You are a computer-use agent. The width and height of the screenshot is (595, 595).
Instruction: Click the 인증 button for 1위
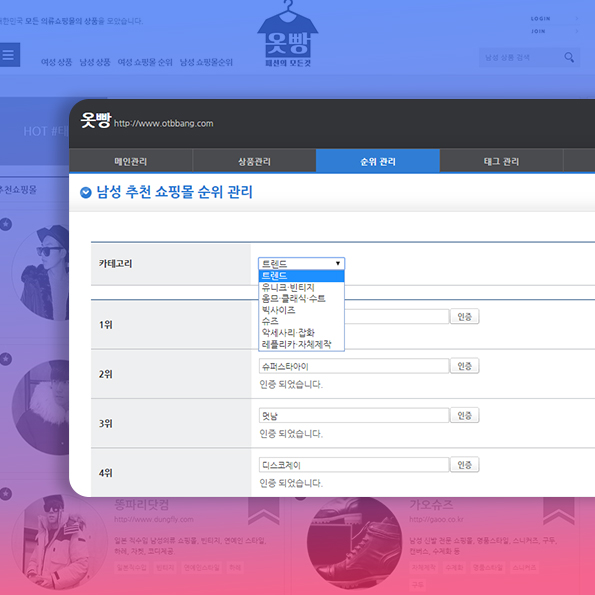[x=464, y=316]
